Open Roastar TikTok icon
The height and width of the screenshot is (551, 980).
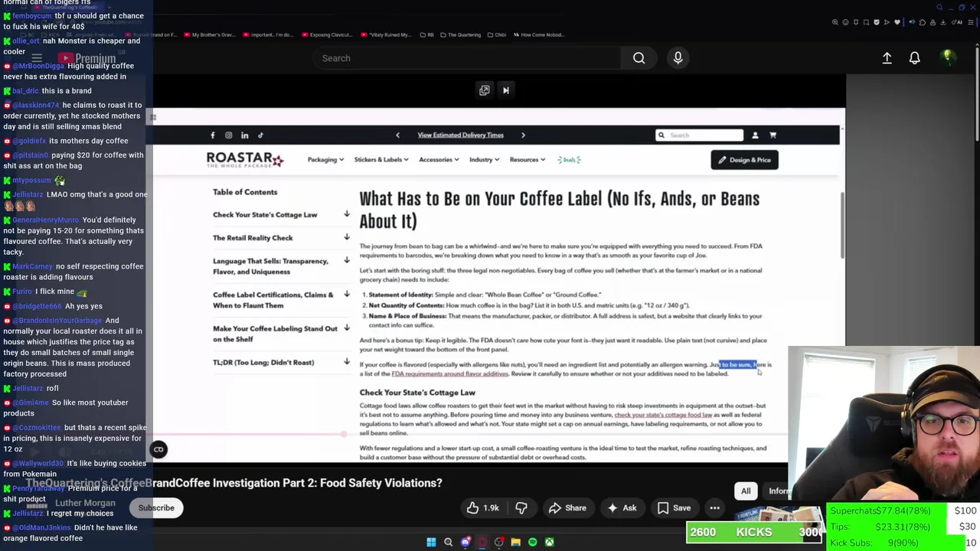[260, 135]
